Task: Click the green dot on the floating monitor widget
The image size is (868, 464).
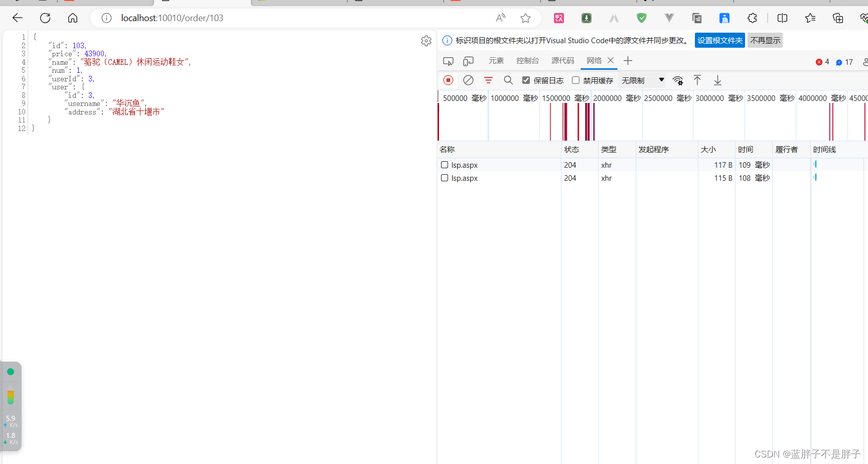Action: pyautogui.click(x=11, y=372)
